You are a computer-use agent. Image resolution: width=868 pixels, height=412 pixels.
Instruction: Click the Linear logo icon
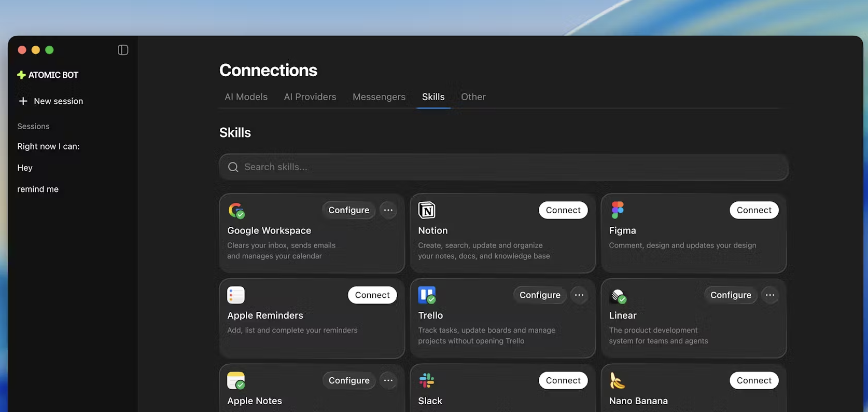(618, 296)
